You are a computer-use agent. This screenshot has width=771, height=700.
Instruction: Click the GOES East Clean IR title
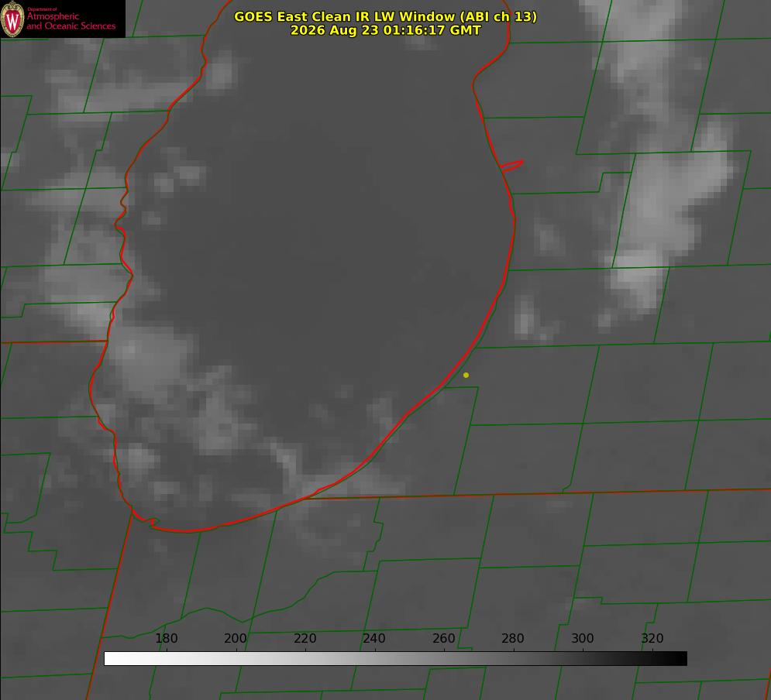tap(386, 17)
